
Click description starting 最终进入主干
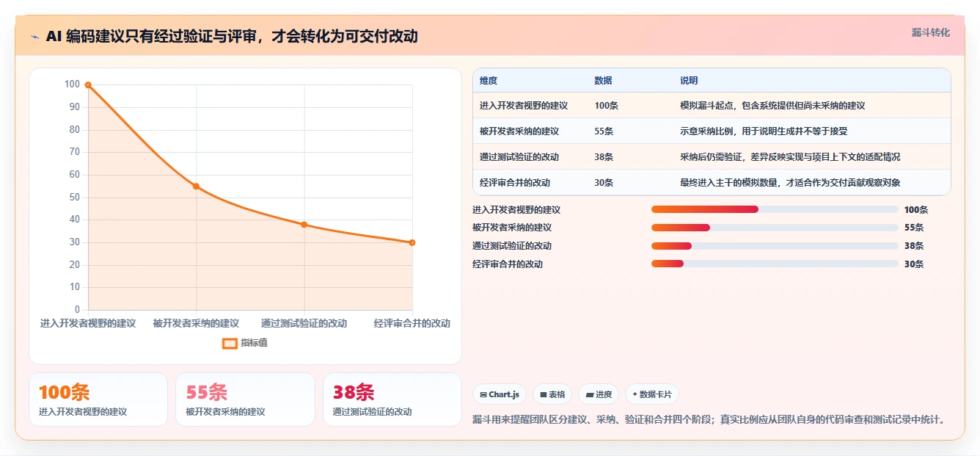[790, 183]
